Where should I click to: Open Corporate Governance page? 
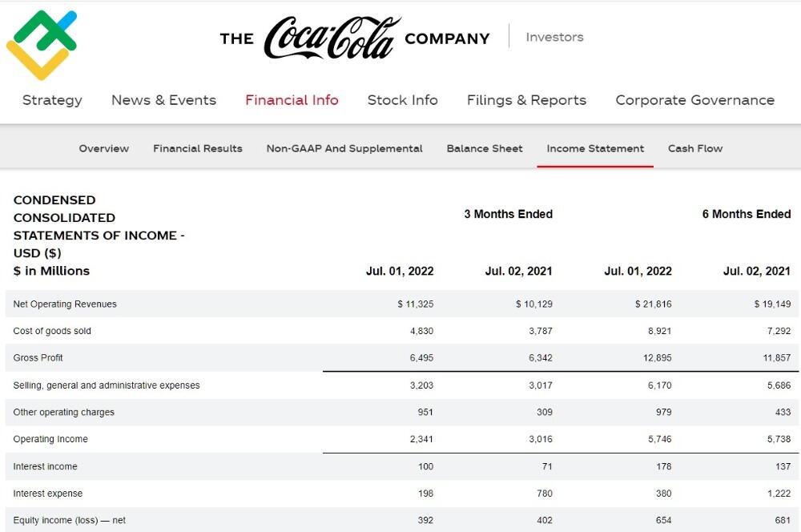point(694,100)
